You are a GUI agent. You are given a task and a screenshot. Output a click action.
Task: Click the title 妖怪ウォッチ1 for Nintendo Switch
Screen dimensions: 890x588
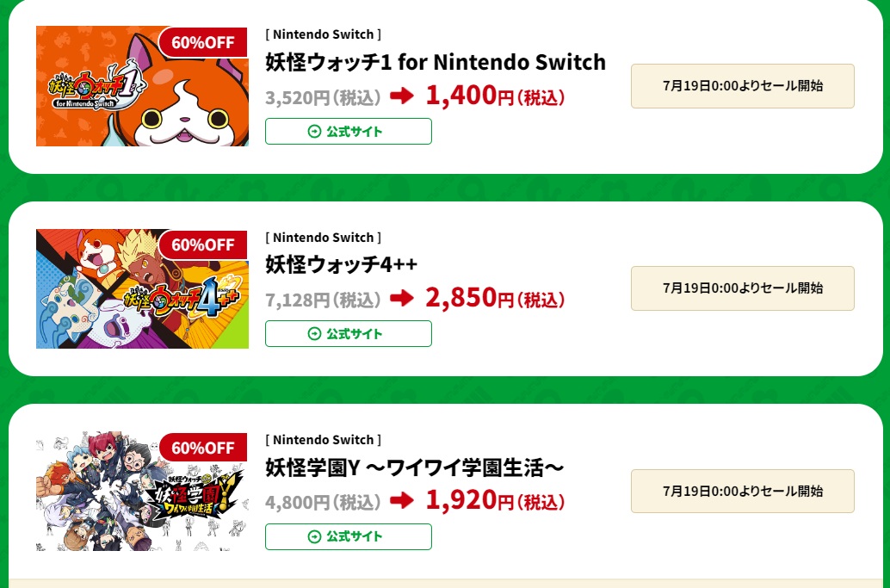point(436,62)
